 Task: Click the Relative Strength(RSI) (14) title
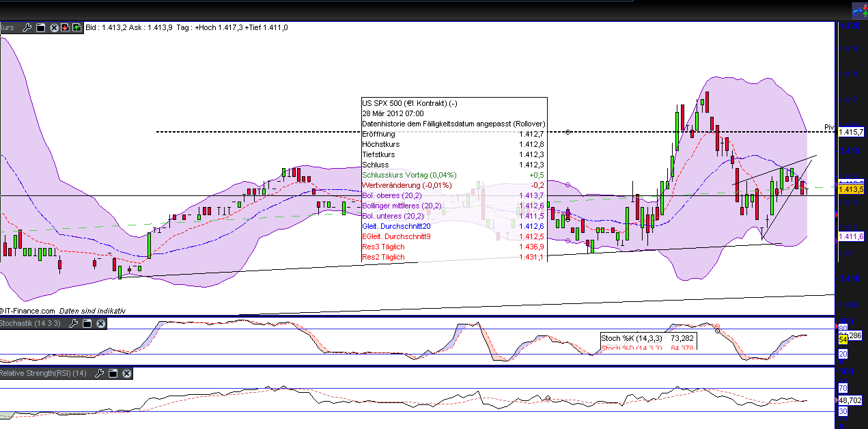coord(43,373)
